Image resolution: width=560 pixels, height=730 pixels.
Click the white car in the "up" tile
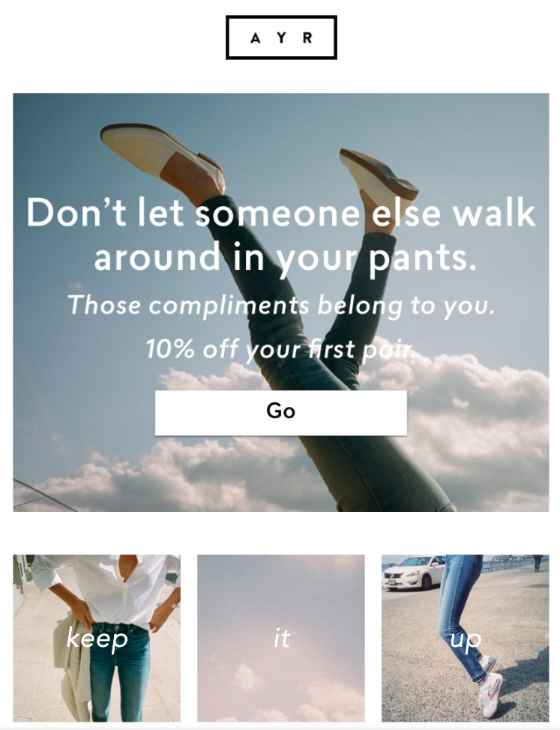(413, 572)
